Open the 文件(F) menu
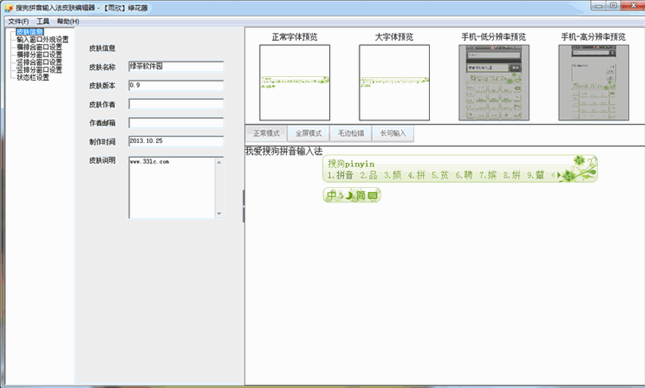Viewport: 645px width, 388px height. tap(19, 21)
